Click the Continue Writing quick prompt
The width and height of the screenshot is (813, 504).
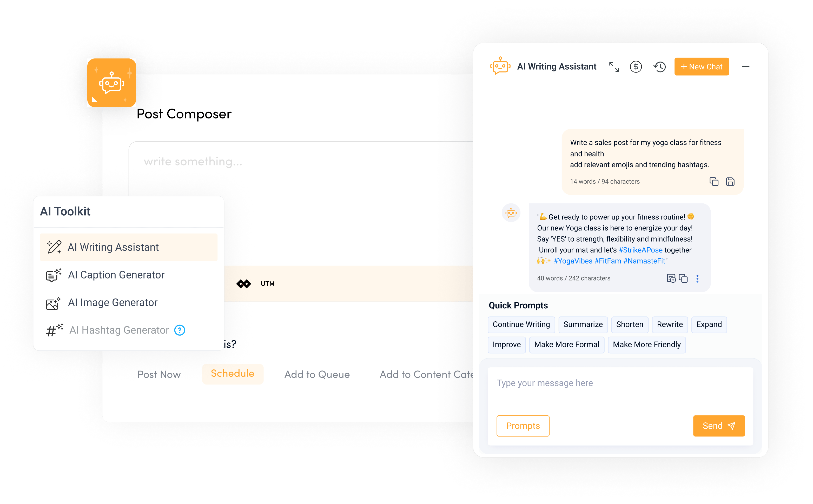click(x=521, y=324)
